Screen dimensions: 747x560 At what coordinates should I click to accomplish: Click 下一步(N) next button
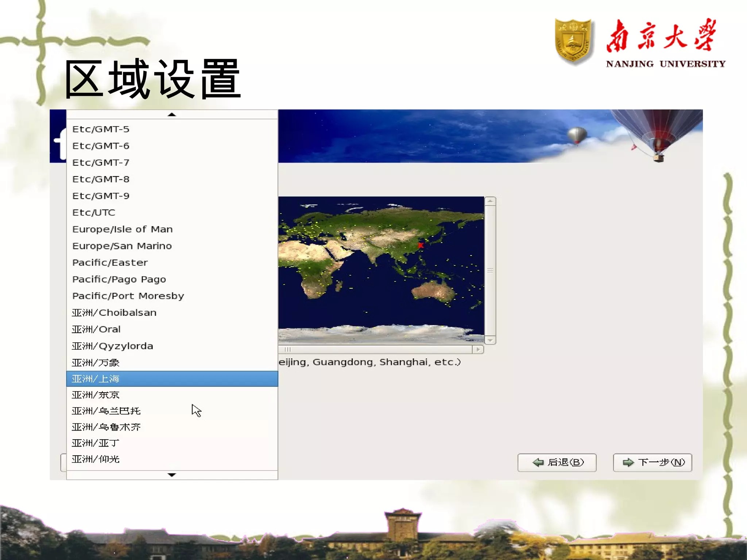(x=653, y=463)
